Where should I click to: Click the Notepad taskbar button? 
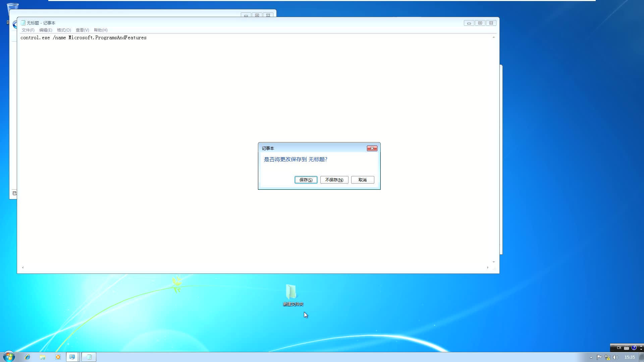[89, 357]
